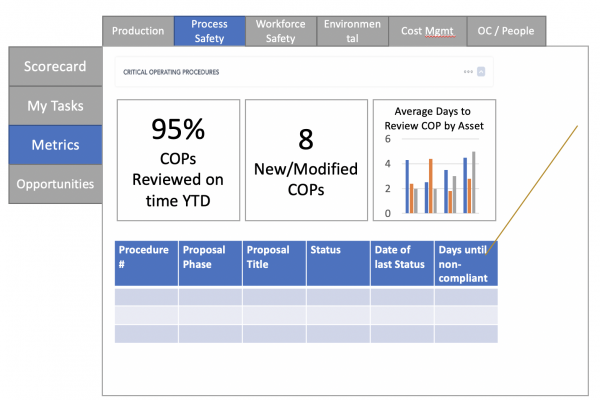Go to Cost Mgmt tab

click(427, 31)
